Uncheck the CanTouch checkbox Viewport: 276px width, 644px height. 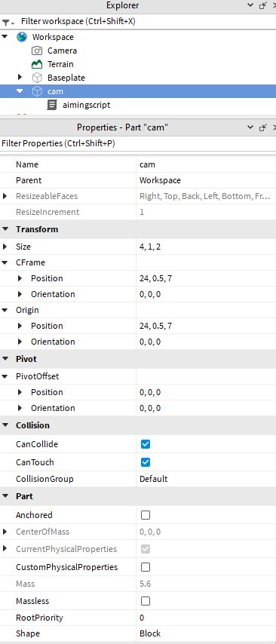coord(146,462)
